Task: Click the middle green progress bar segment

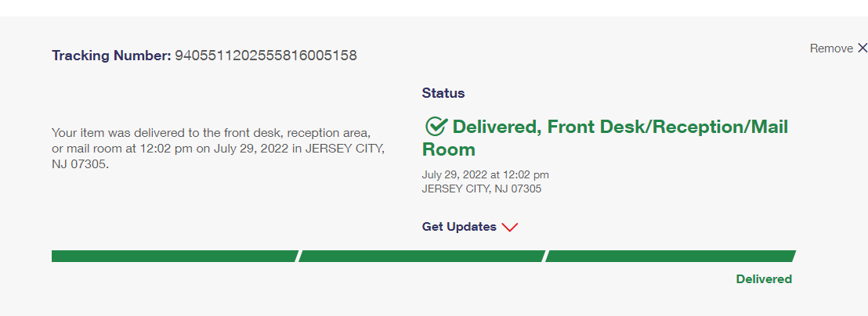Action: pyautogui.click(x=421, y=256)
